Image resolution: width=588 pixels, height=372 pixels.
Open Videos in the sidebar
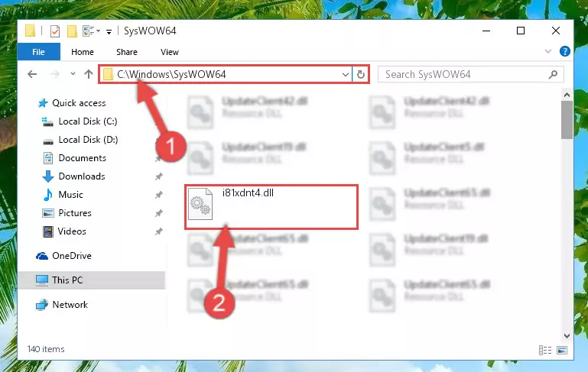72,231
